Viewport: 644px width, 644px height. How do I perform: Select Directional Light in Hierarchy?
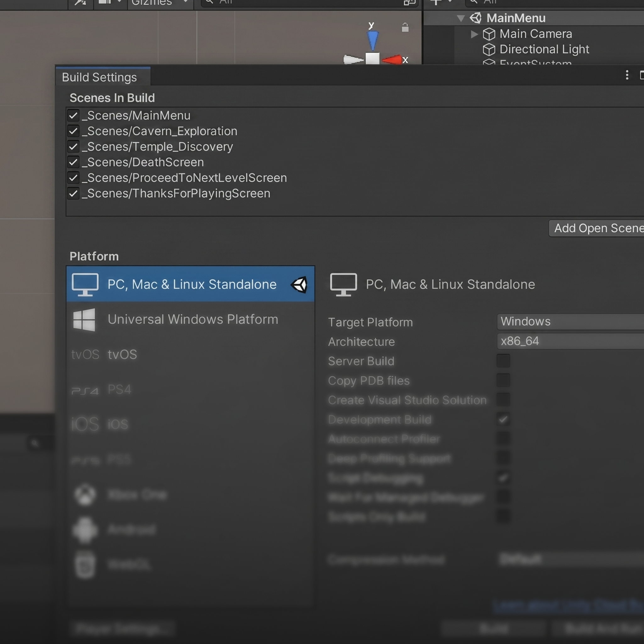click(544, 49)
